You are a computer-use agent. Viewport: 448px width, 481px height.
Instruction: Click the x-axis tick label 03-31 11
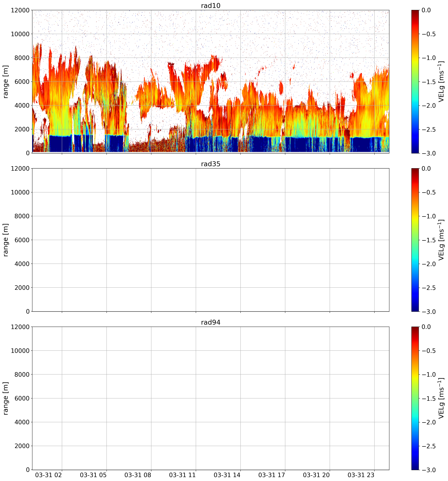point(182,475)
